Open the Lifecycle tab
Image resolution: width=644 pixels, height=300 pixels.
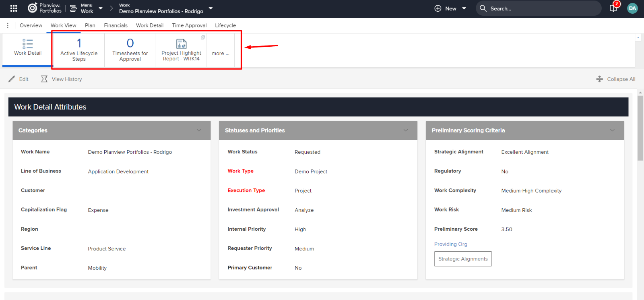225,25
